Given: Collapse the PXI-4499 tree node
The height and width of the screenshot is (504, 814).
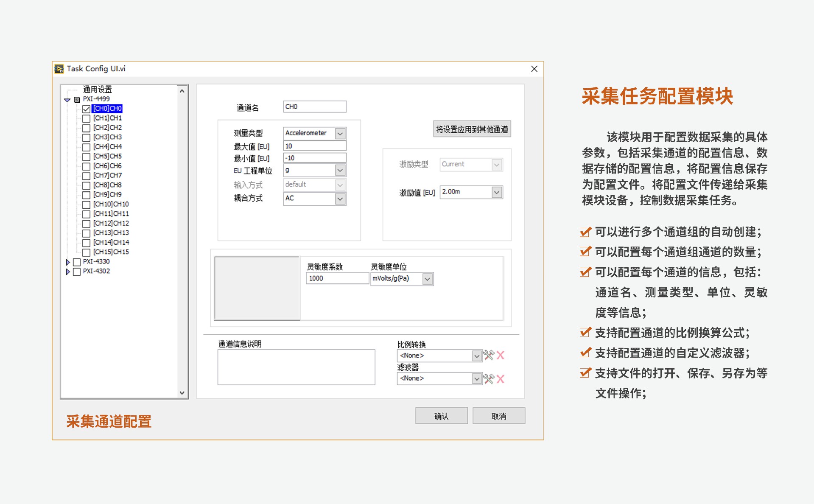Looking at the screenshot, I should point(67,100).
